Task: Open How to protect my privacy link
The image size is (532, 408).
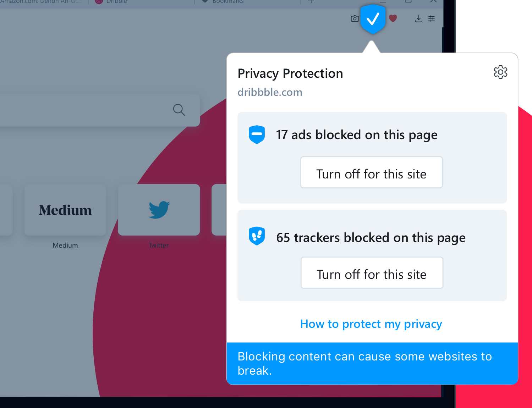Action: point(371,324)
